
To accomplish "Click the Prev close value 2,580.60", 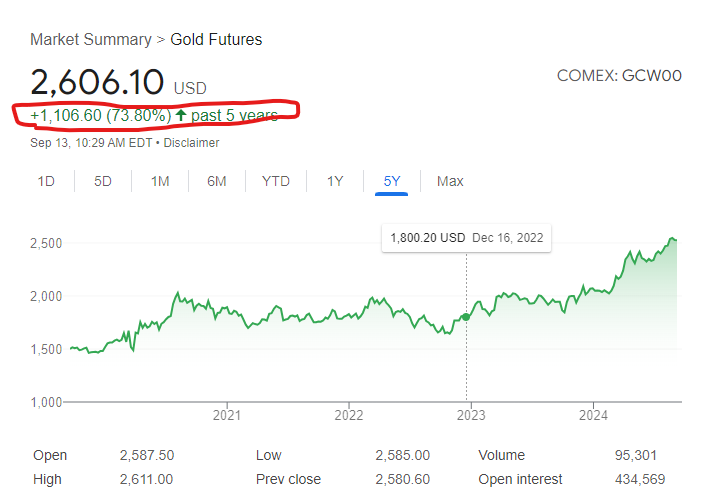I will coord(402,479).
